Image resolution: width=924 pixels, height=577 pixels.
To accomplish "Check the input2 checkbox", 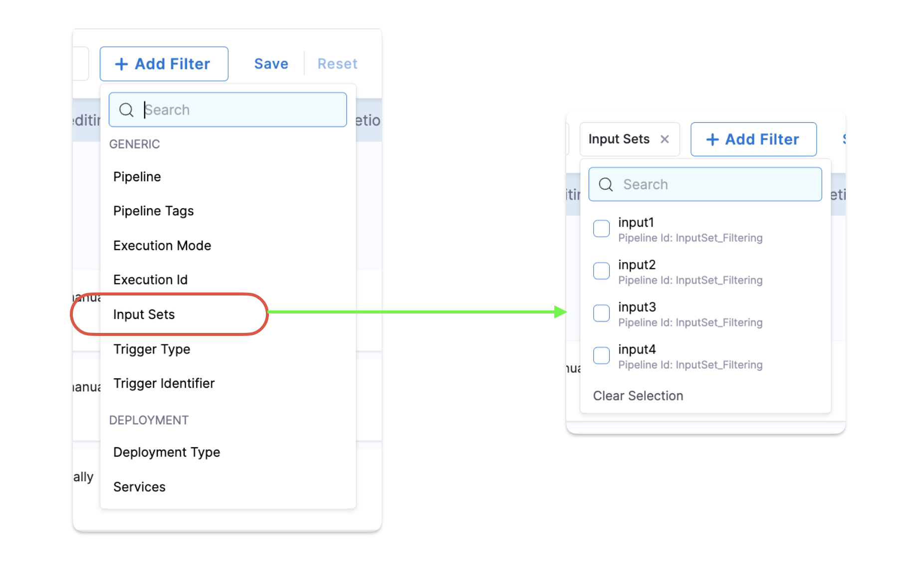I will (601, 271).
